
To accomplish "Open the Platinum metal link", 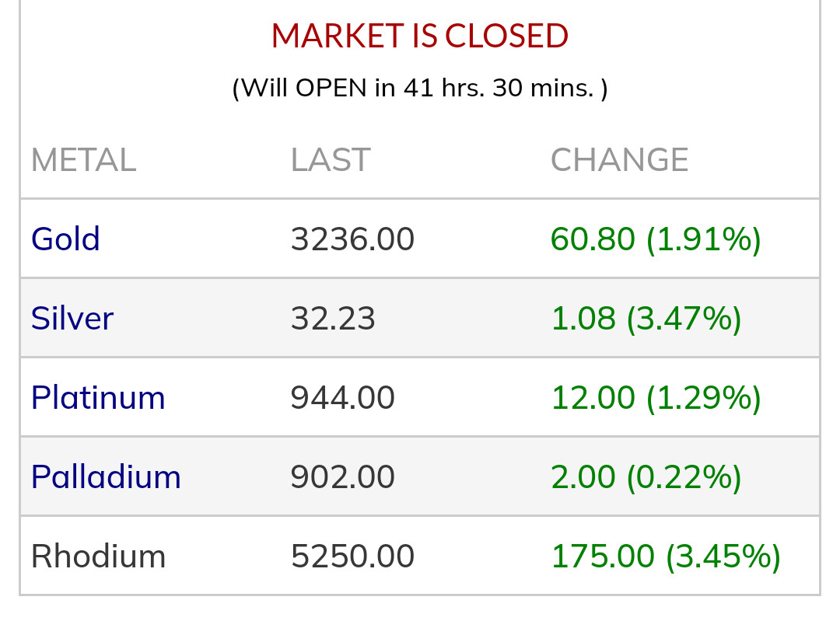I will click(98, 398).
